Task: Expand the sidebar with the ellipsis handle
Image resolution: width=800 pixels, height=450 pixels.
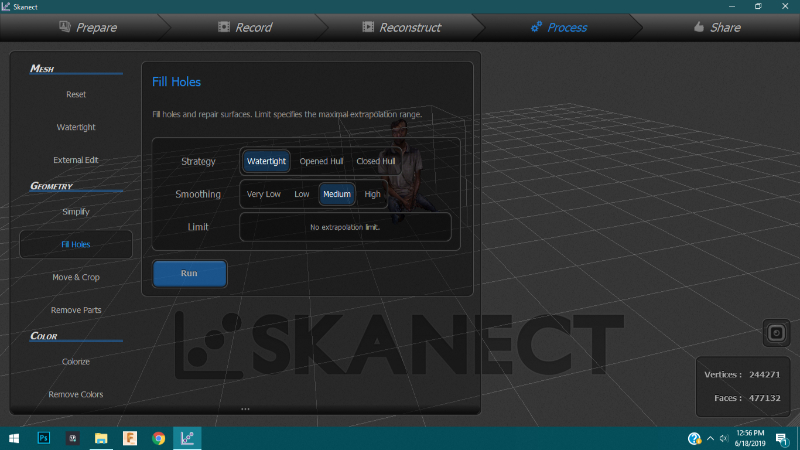Action: coord(245,409)
